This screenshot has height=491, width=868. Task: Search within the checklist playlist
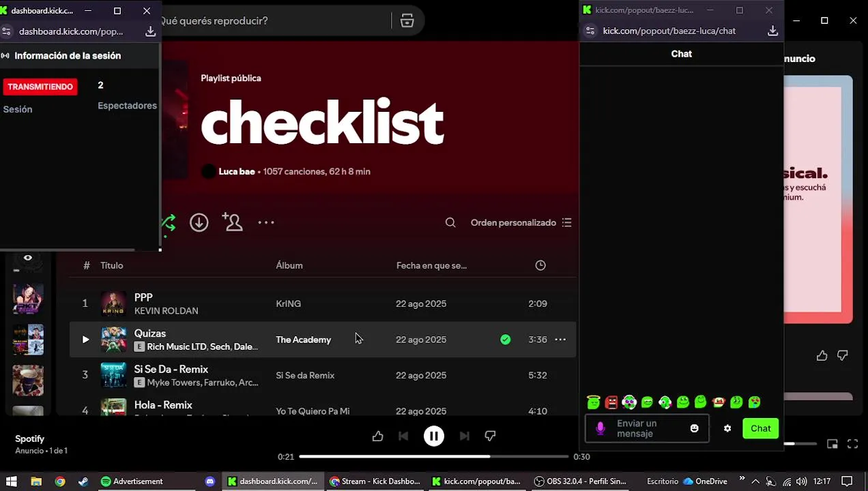click(x=450, y=222)
